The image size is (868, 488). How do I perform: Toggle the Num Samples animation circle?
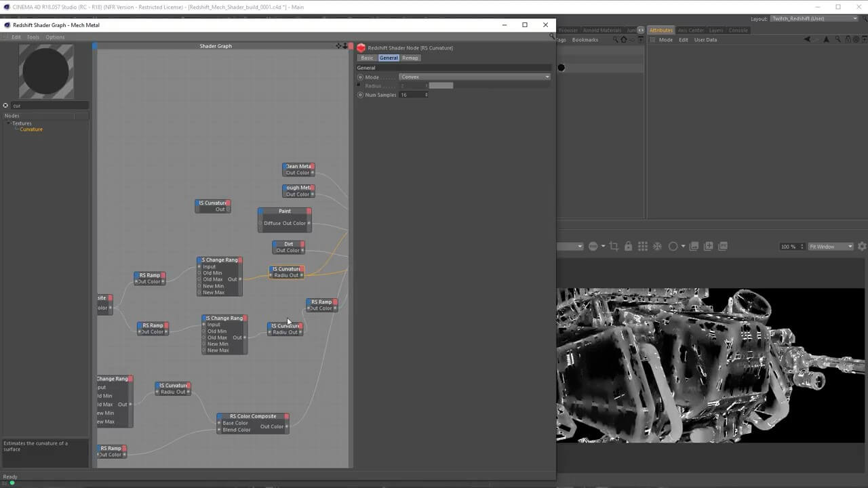click(x=360, y=95)
